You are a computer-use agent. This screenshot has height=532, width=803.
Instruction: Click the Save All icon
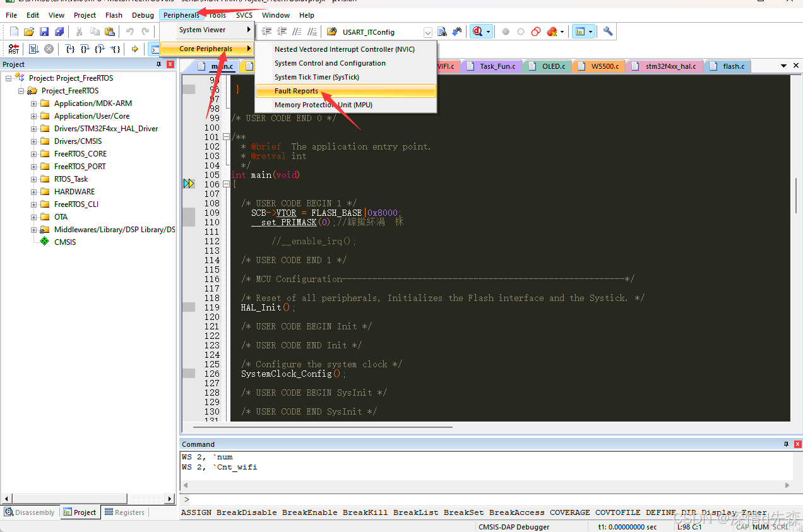point(59,32)
